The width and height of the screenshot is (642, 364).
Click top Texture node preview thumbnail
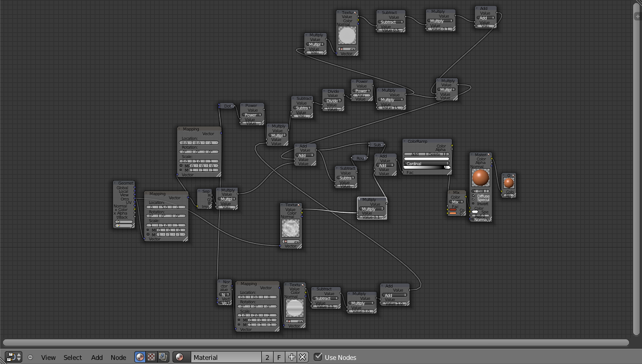(x=347, y=36)
